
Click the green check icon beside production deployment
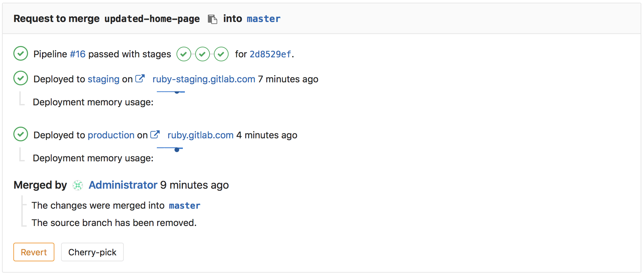point(20,134)
